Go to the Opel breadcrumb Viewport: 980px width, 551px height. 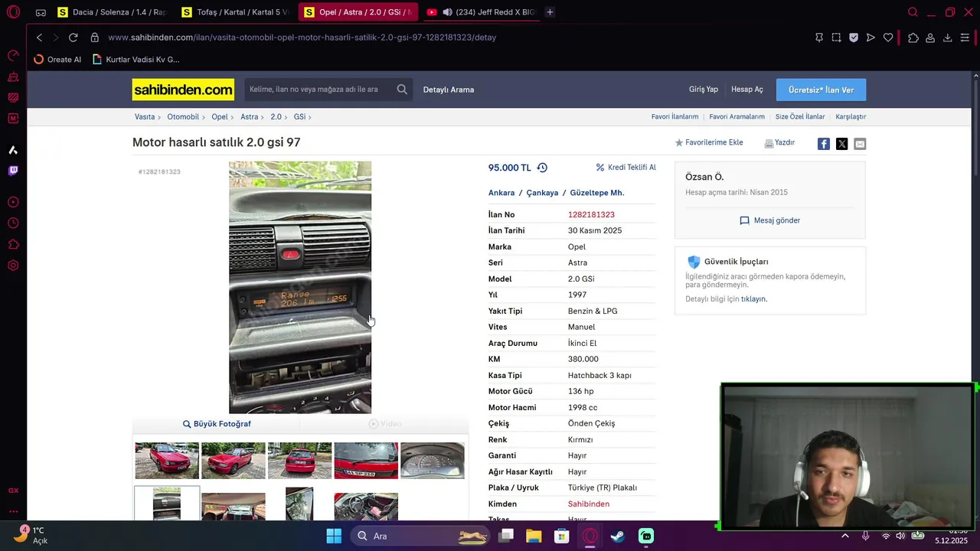(220, 117)
